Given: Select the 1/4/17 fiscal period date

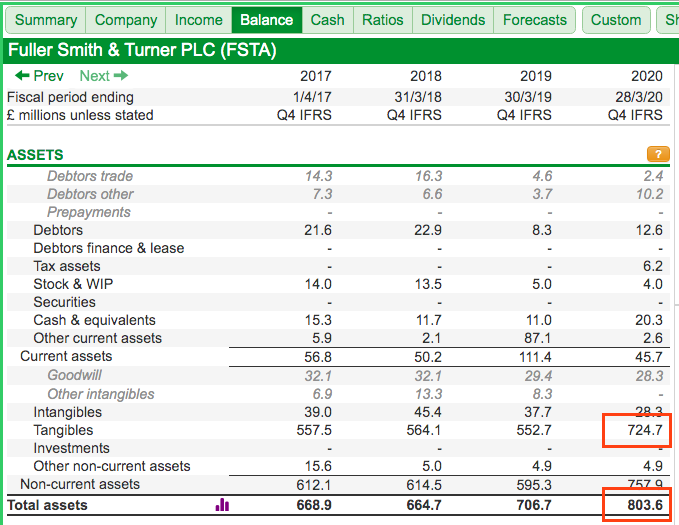Looking at the screenshot, I should click(x=312, y=97).
